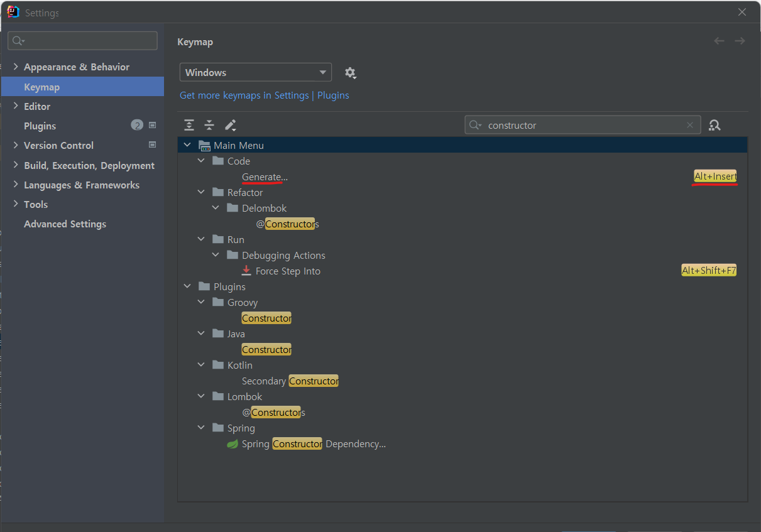Image resolution: width=761 pixels, height=532 pixels.
Task: Click the Get more keymaps in Settings link
Action: (x=244, y=95)
